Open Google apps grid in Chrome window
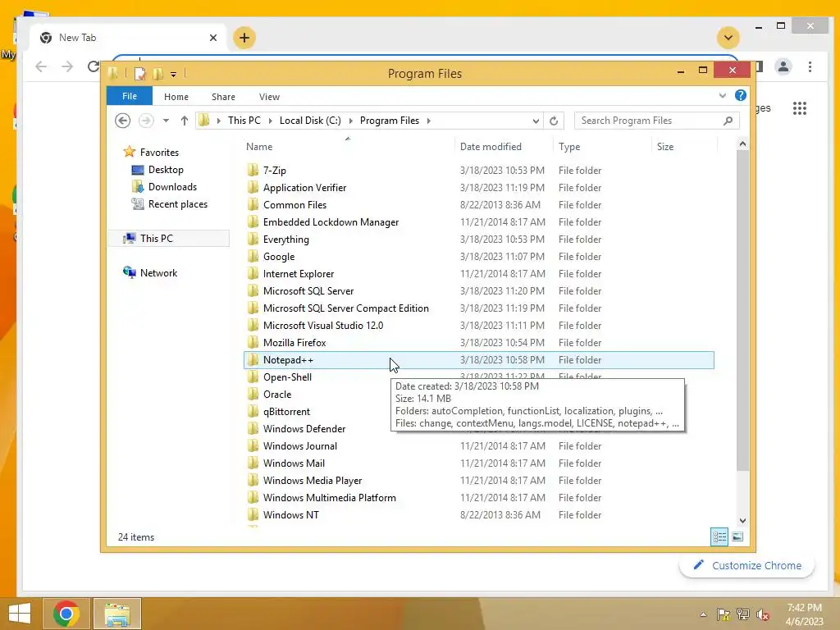 (799, 108)
